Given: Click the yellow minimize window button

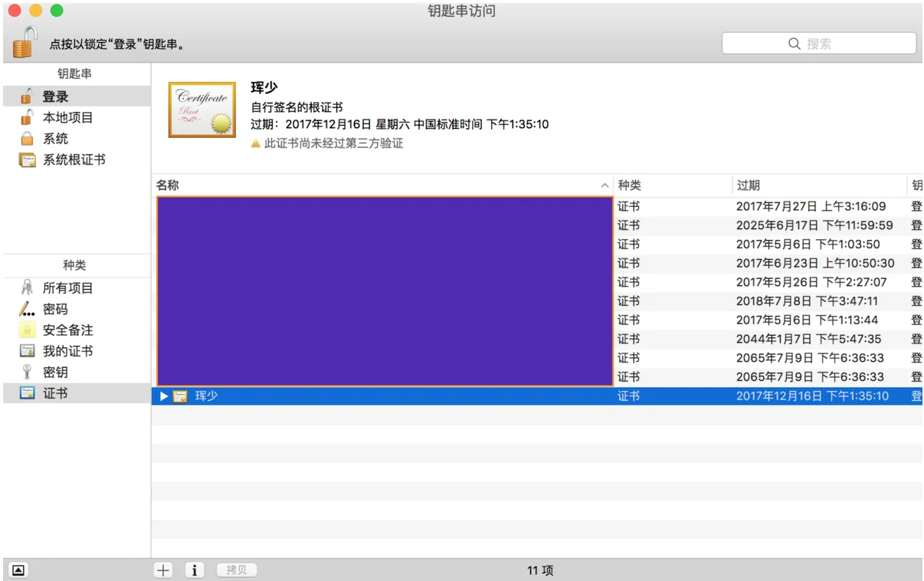Looking at the screenshot, I should coord(35,11).
